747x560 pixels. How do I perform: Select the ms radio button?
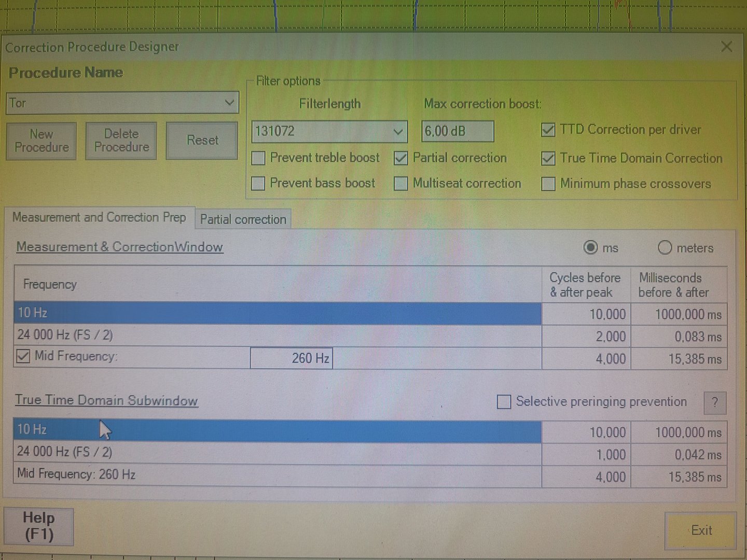(x=590, y=248)
